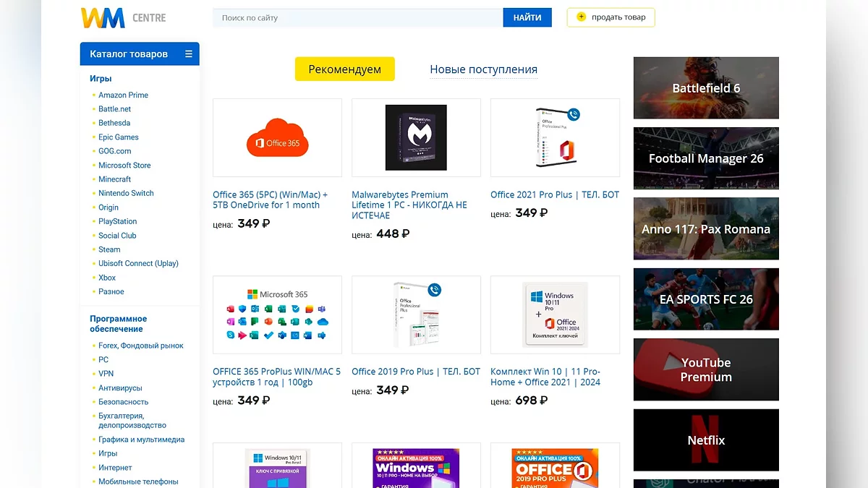Click the 448 ₽ Malwarebytes price
The width and height of the screenshot is (868, 488).
tap(393, 234)
